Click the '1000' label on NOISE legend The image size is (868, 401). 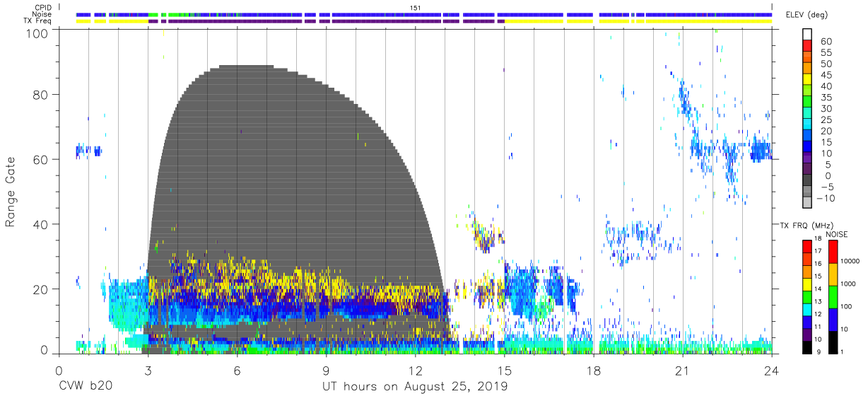click(x=848, y=284)
